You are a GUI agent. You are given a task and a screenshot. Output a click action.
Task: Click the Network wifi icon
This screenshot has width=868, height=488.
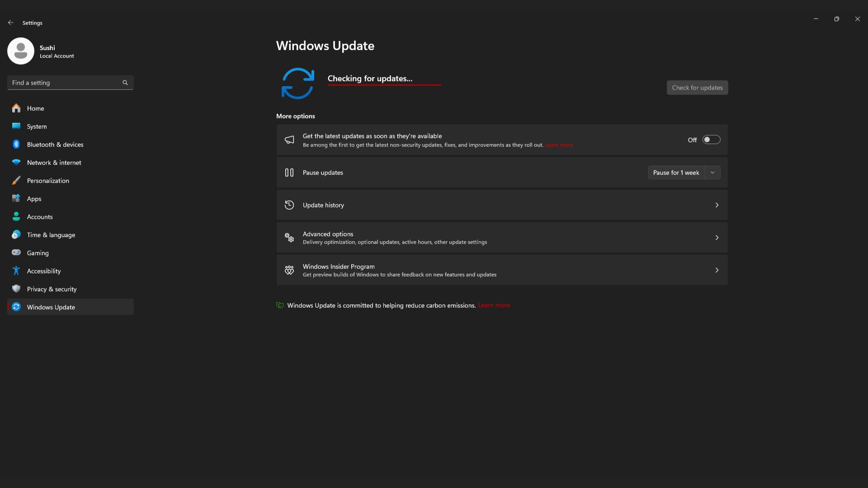click(x=16, y=162)
